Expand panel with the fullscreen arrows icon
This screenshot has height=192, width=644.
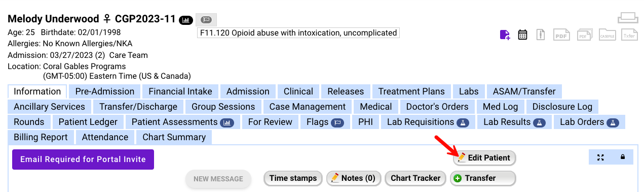coord(600,157)
